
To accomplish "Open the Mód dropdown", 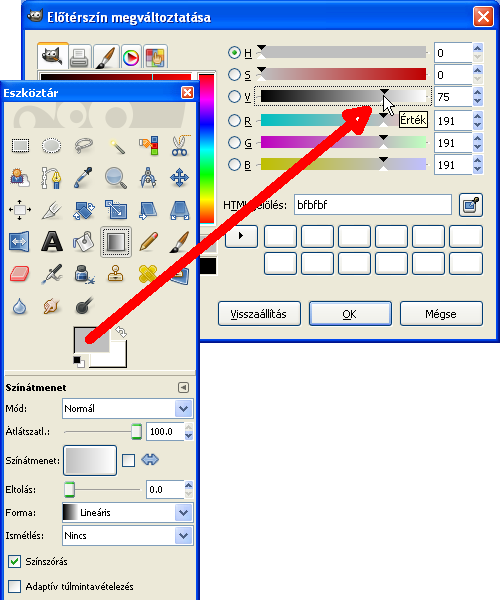I will (x=128, y=409).
